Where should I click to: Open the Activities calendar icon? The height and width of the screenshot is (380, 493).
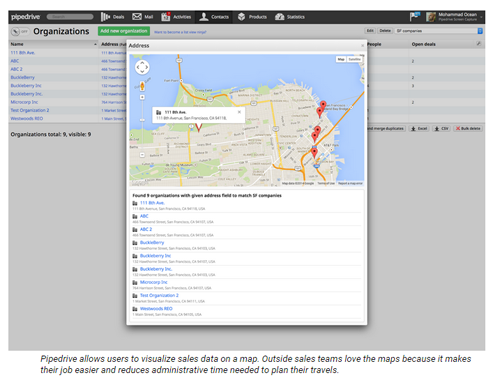point(166,17)
